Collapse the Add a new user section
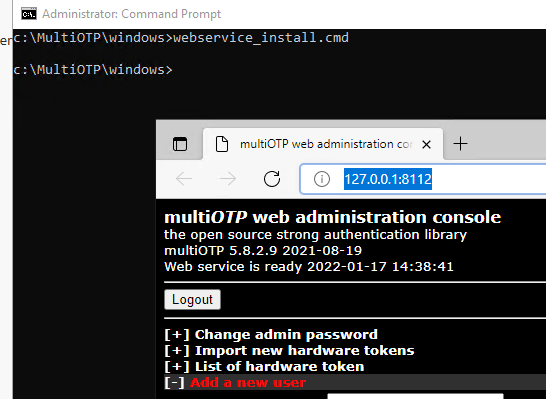The width and height of the screenshot is (546, 399). point(174,383)
